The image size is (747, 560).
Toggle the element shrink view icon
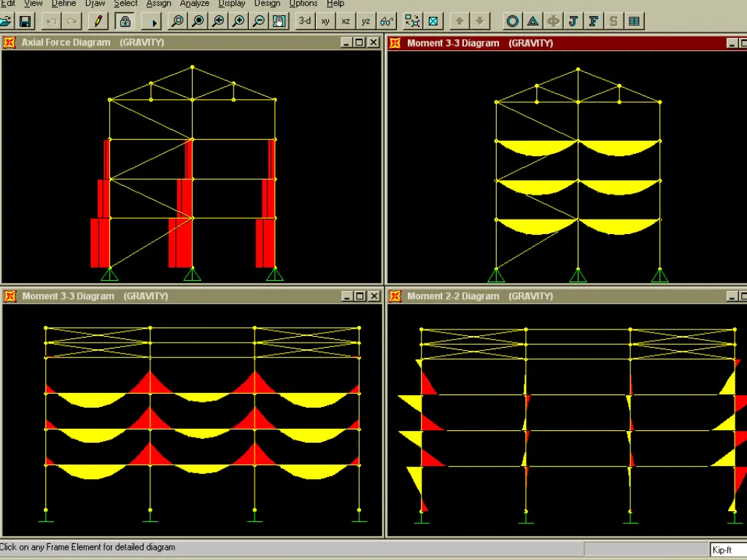point(412,21)
